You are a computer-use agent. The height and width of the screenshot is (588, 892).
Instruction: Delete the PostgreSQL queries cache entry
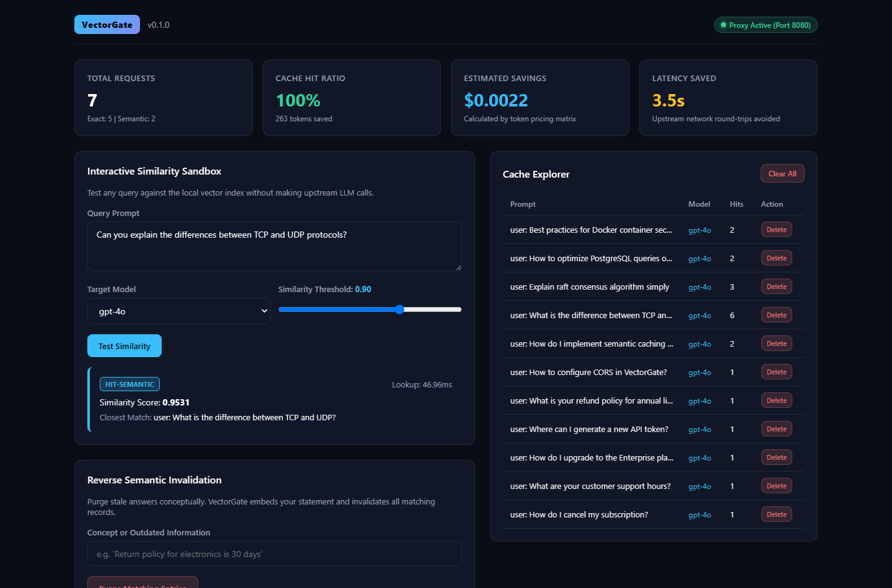click(x=776, y=258)
